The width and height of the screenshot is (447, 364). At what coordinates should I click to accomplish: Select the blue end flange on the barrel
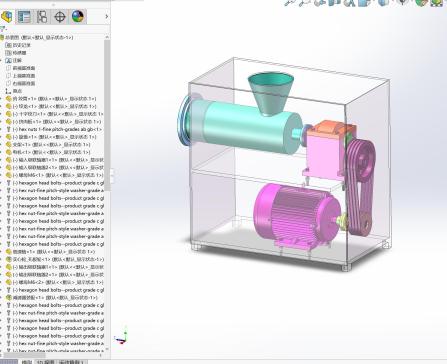[x=184, y=120]
